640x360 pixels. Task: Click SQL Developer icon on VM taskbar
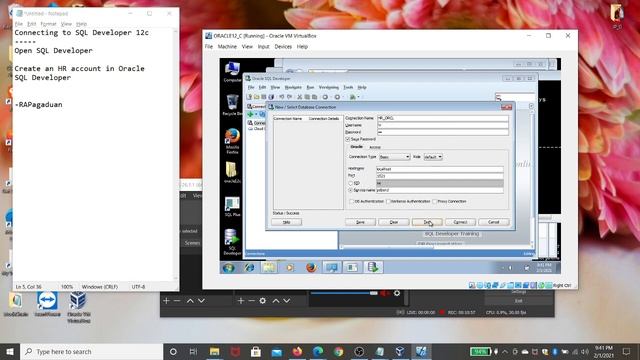[x=373, y=268]
